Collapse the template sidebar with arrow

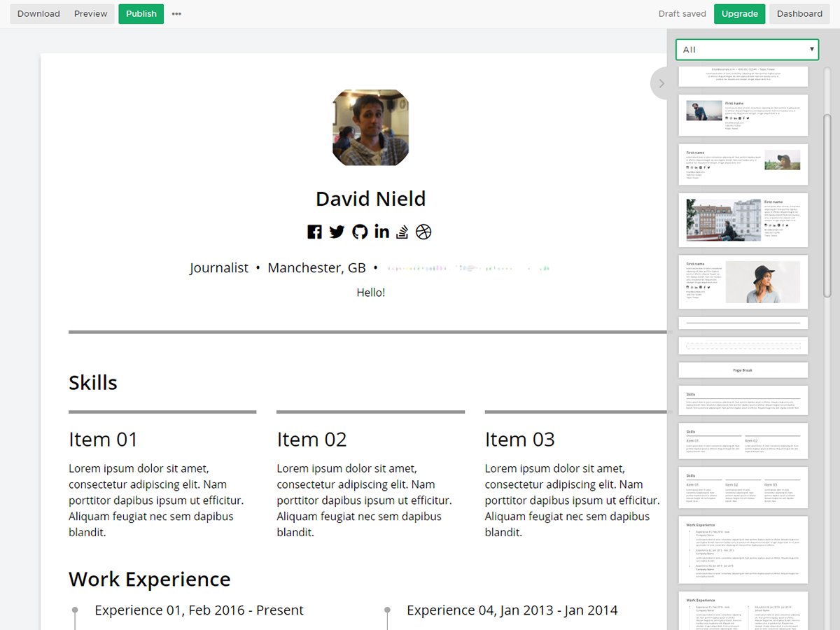(661, 84)
